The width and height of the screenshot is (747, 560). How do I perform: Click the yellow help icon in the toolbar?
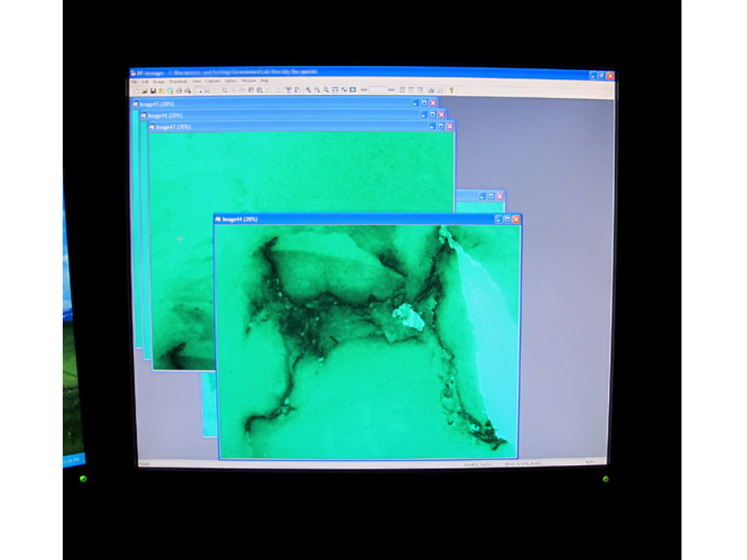(x=452, y=90)
